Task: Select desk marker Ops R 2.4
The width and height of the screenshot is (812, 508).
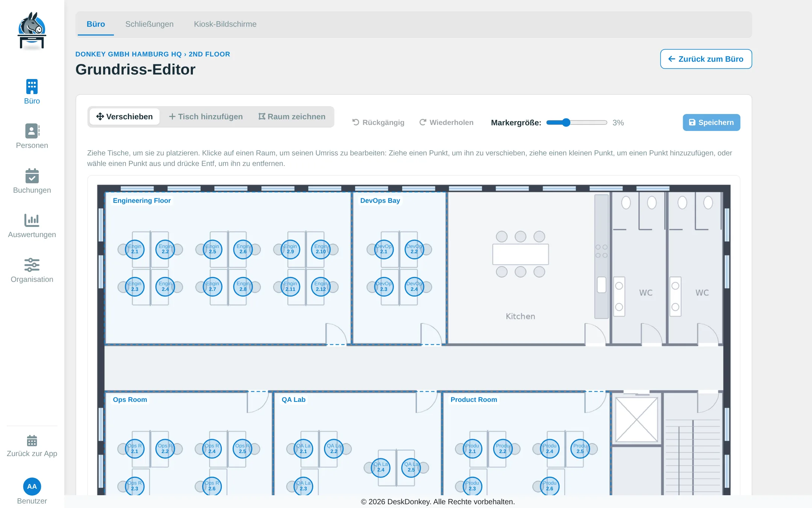Action: [x=212, y=449]
